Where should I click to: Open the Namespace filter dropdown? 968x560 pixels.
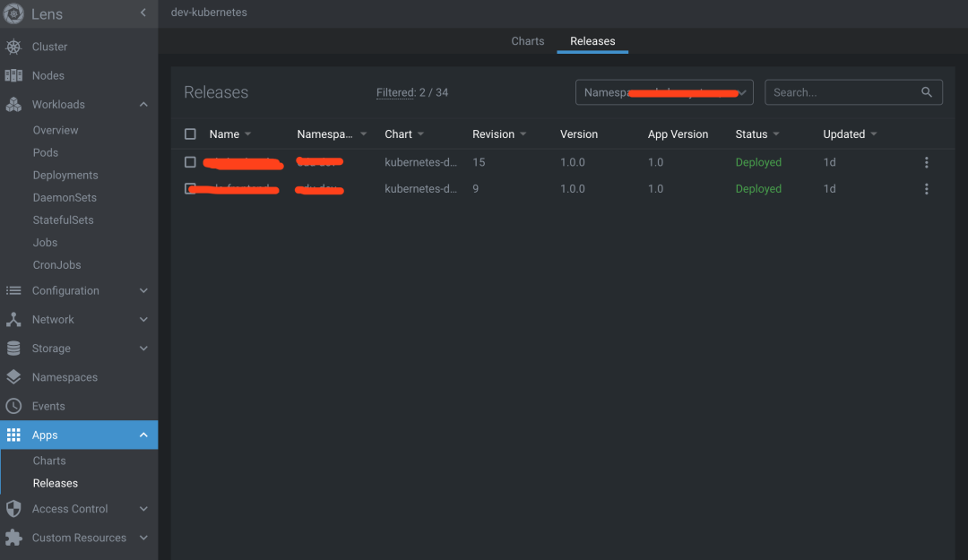pyautogui.click(x=663, y=92)
